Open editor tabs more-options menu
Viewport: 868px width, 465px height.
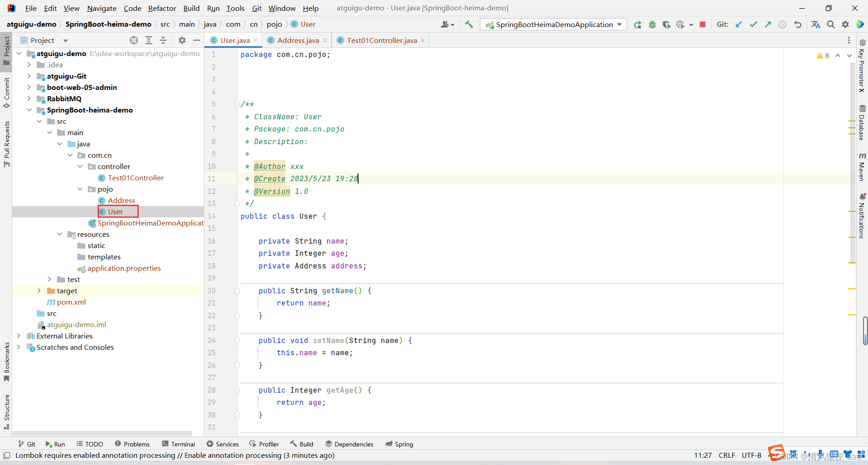click(849, 40)
